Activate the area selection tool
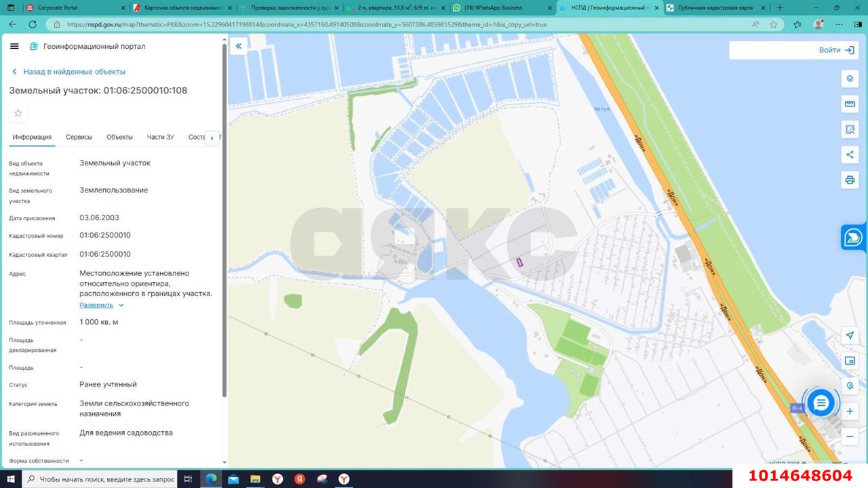This screenshot has width=868, height=488. click(x=850, y=129)
